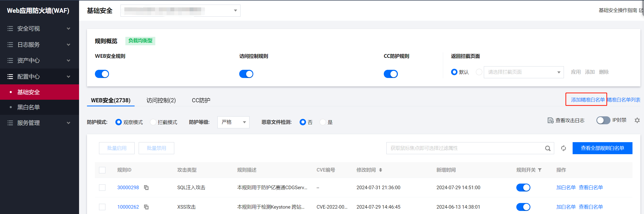Click the 添加精准白名单 link
The height and width of the screenshot is (214, 644).
(x=587, y=100)
